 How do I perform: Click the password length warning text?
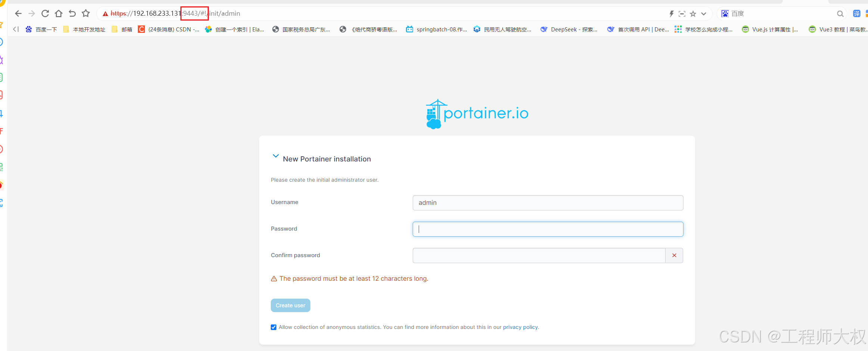pyautogui.click(x=354, y=278)
